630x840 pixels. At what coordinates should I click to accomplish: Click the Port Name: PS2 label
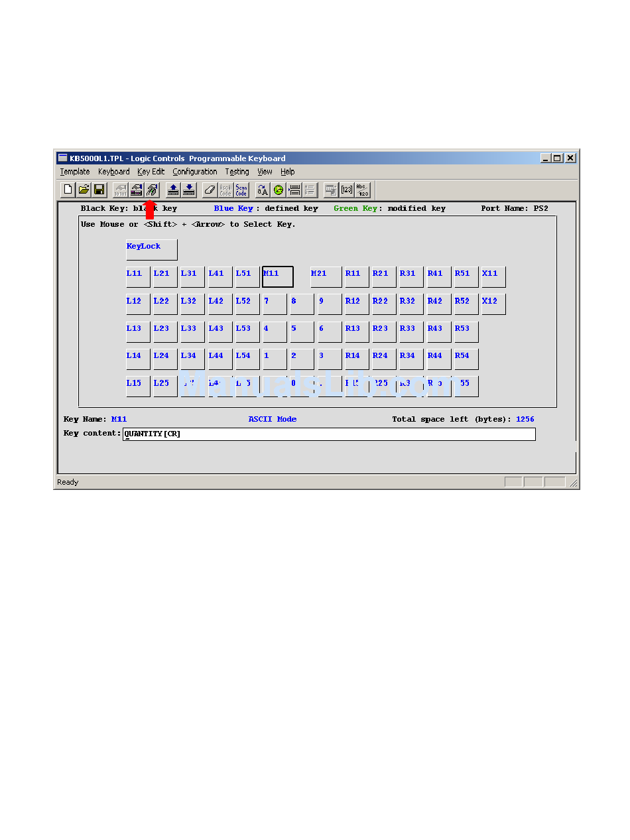[x=515, y=209]
